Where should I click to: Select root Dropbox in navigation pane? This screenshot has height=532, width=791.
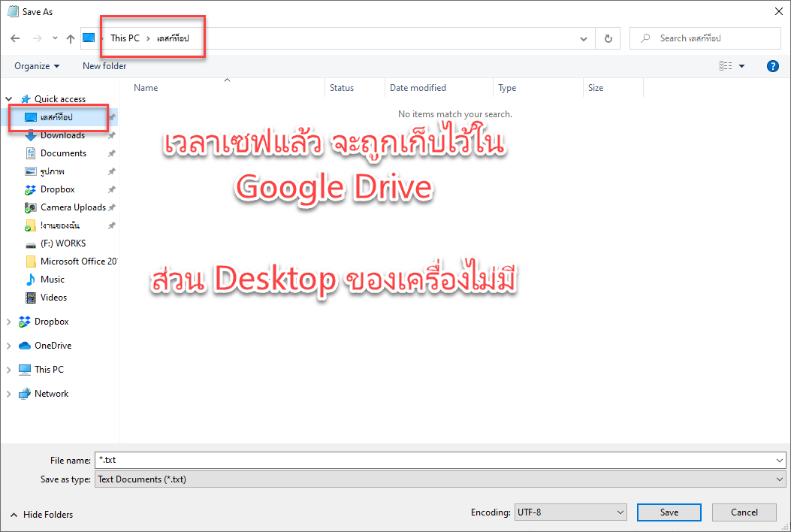[51, 322]
